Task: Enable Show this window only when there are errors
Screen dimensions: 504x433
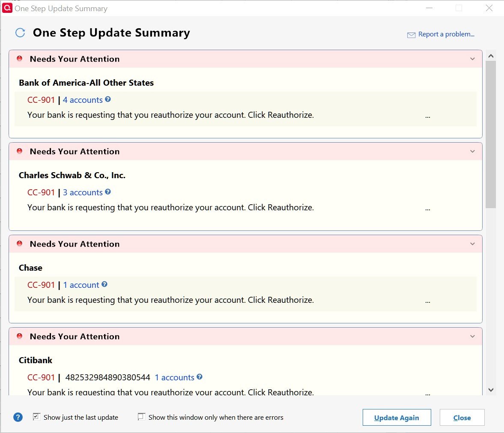Action: tap(141, 417)
